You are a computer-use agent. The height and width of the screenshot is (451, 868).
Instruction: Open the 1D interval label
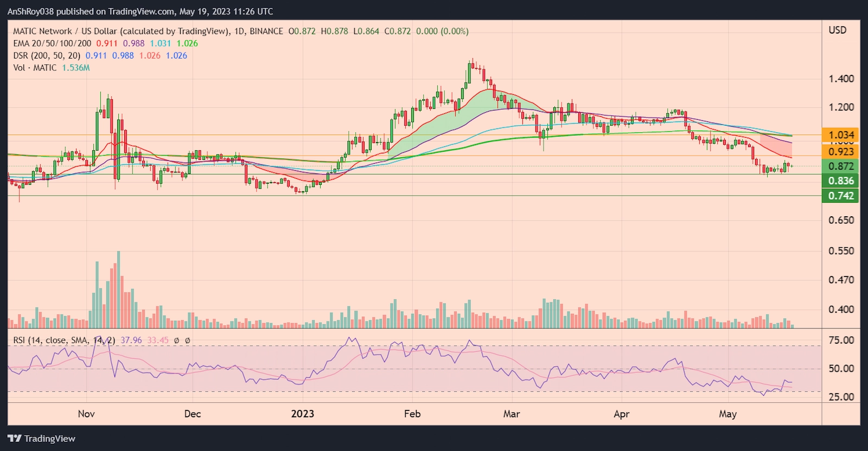[239, 31]
